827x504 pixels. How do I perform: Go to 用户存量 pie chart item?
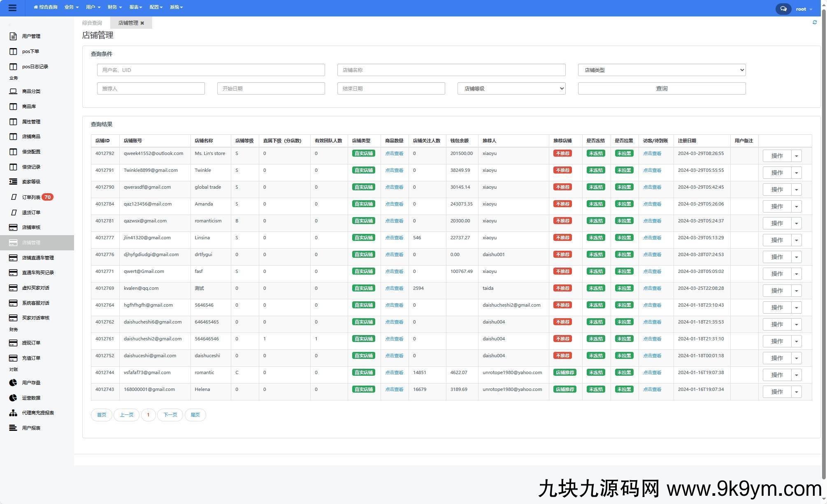pyautogui.click(x=31, y=383)
